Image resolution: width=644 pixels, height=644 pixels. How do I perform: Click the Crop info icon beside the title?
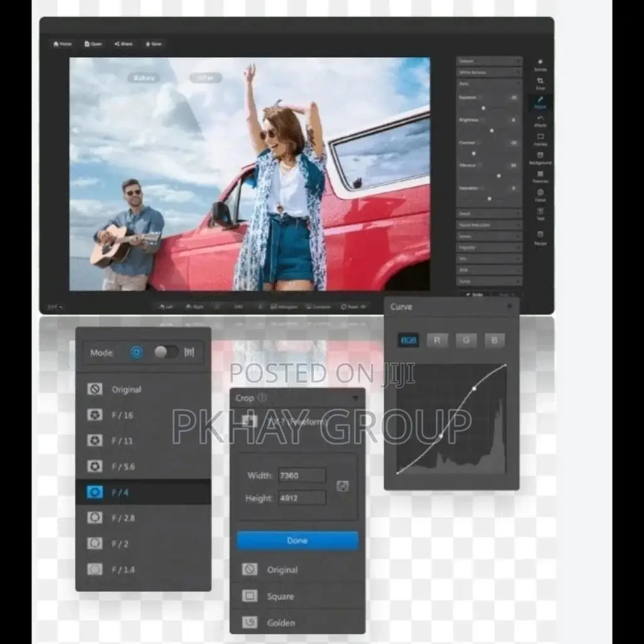click(x=262, y=397)
